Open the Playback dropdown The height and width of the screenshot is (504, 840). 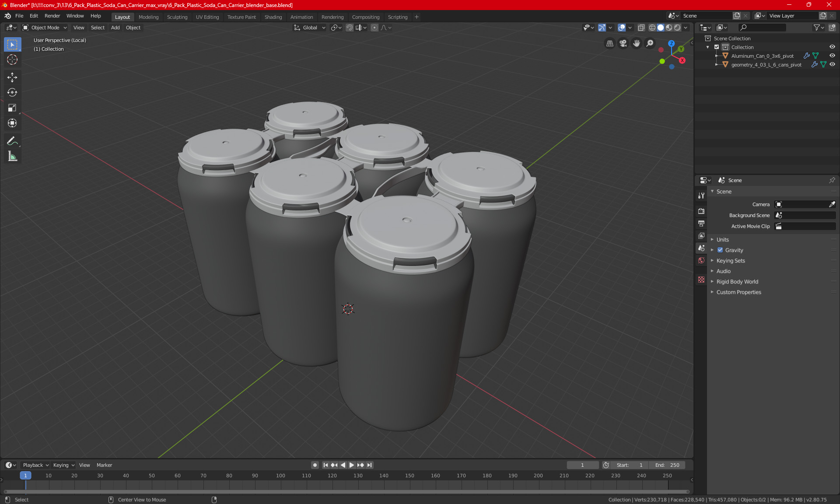(36, 465)
